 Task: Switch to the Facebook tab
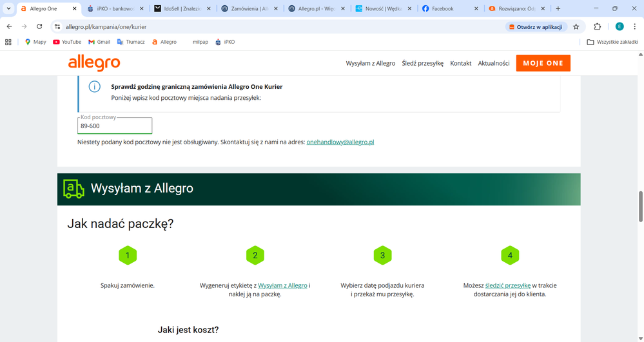tap(451, 8)
